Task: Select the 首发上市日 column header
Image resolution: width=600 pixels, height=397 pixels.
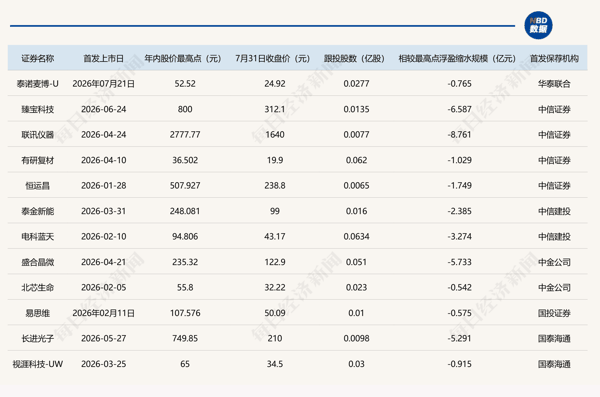Action: [x=104, y=59]
